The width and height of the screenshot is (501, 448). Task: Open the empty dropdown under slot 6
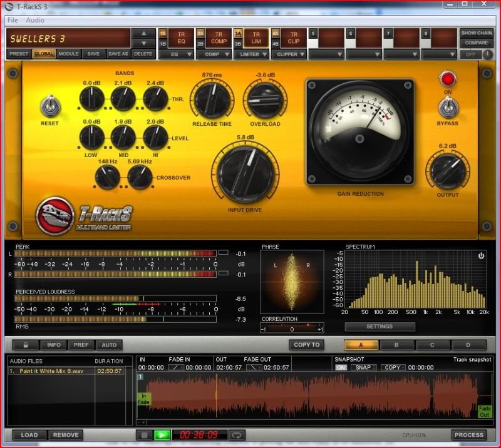pyautogui.click(x=364, y=54)
